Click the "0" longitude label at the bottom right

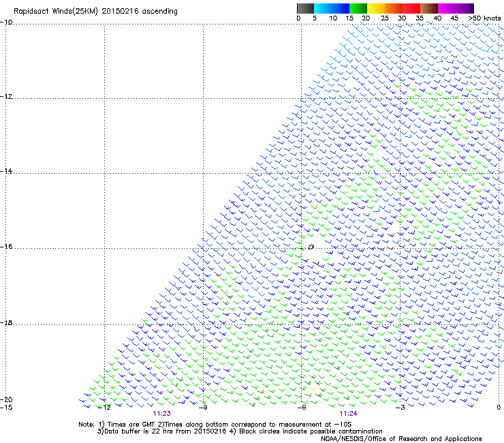[499, 408]
